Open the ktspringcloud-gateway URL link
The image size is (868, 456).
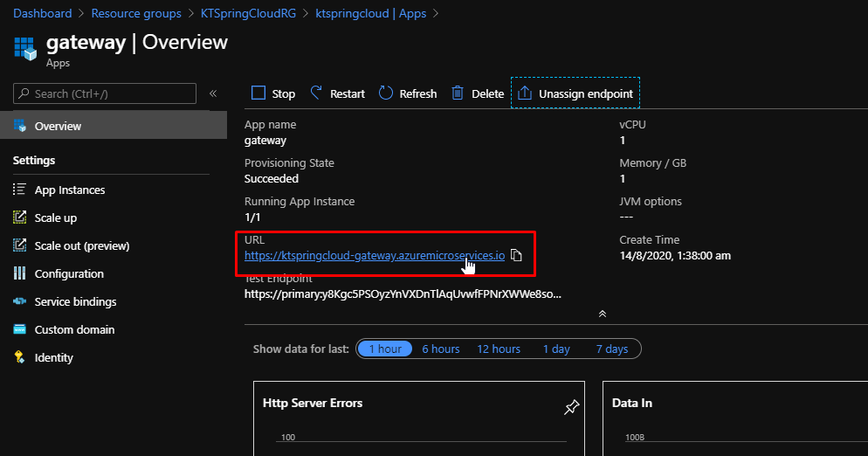pos(374,256)
